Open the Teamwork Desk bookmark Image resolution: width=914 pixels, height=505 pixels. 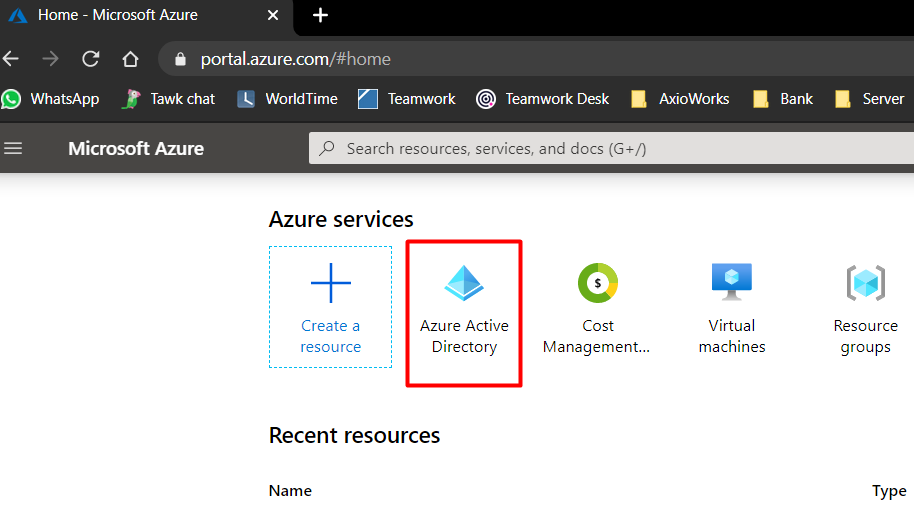coord(544,99)
